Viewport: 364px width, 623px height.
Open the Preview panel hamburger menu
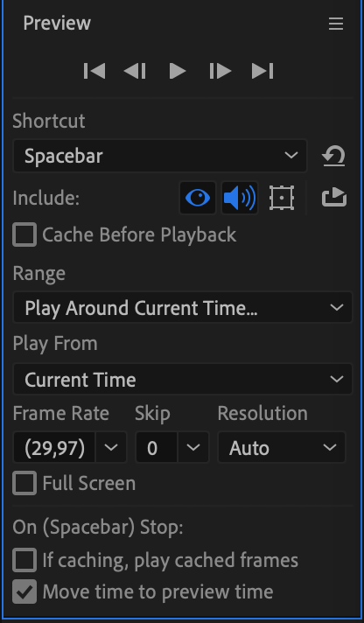click(x=336, y=24)
